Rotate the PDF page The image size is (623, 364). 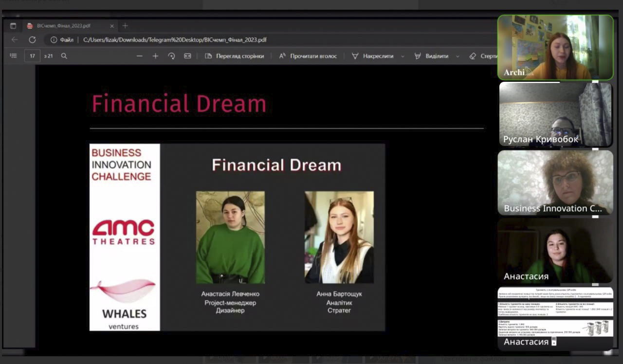(171, 56)
